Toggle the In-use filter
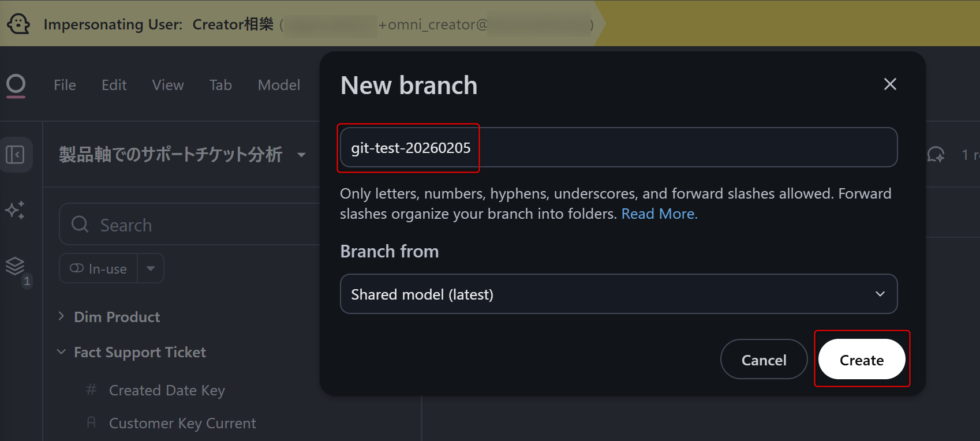Viewport: 980px width, 441px height. point(99,268)
